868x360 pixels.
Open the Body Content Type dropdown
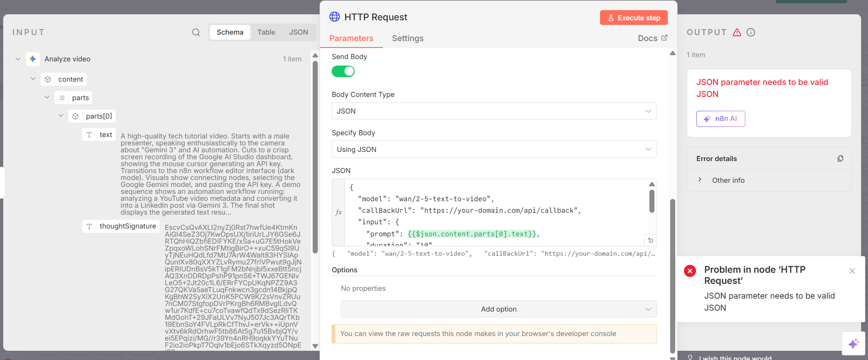[493, 111]
